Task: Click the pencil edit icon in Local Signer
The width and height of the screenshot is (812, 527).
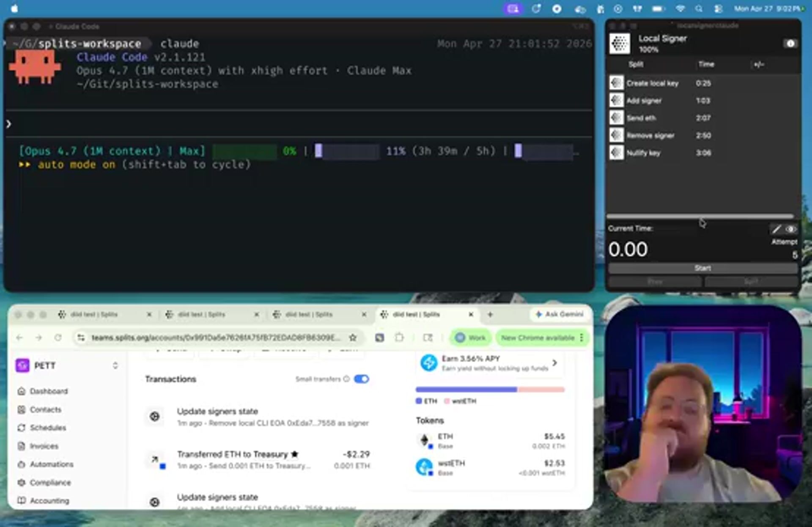Action: (x=776, y=229)
